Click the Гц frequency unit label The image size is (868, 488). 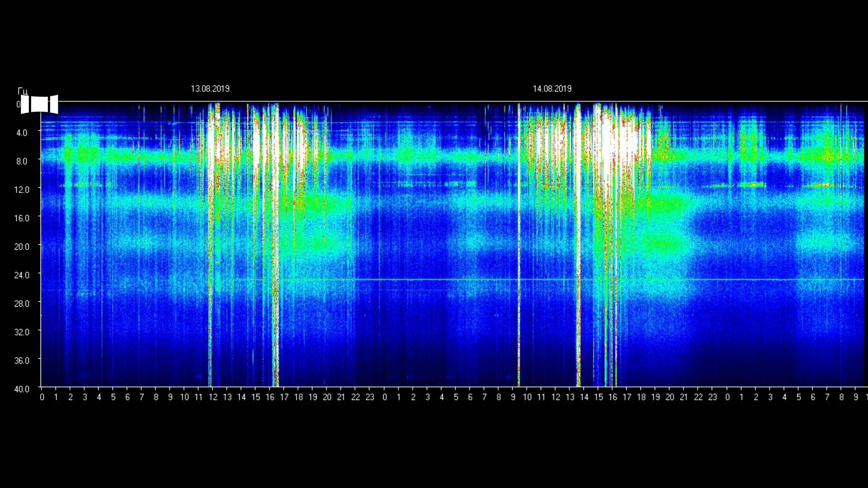[22, 91]
